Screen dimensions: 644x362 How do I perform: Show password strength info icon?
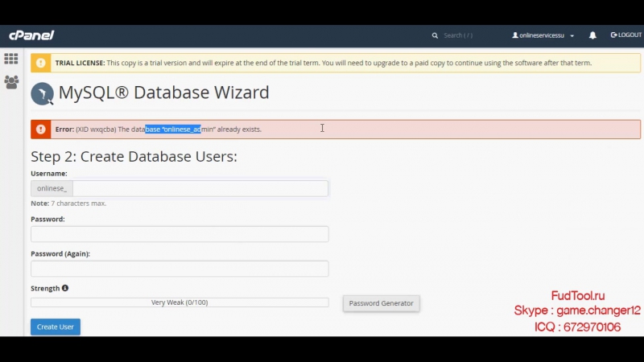point(65,288)
